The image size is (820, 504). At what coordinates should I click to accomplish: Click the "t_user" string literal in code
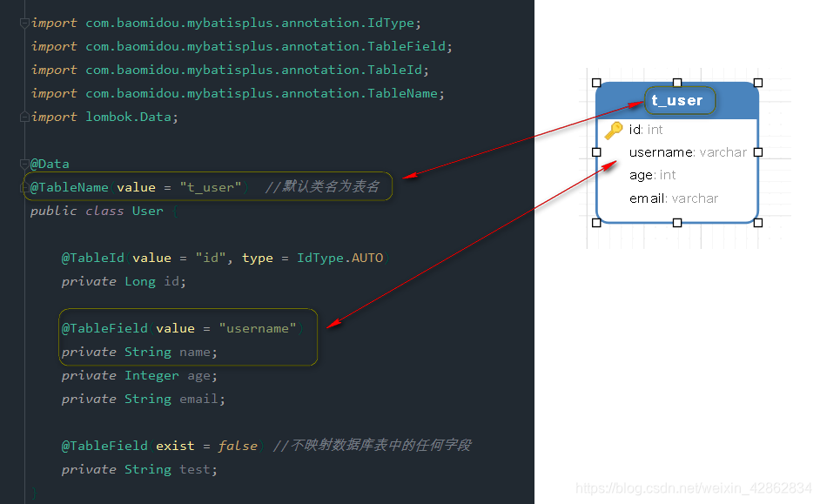click(211, 187)
